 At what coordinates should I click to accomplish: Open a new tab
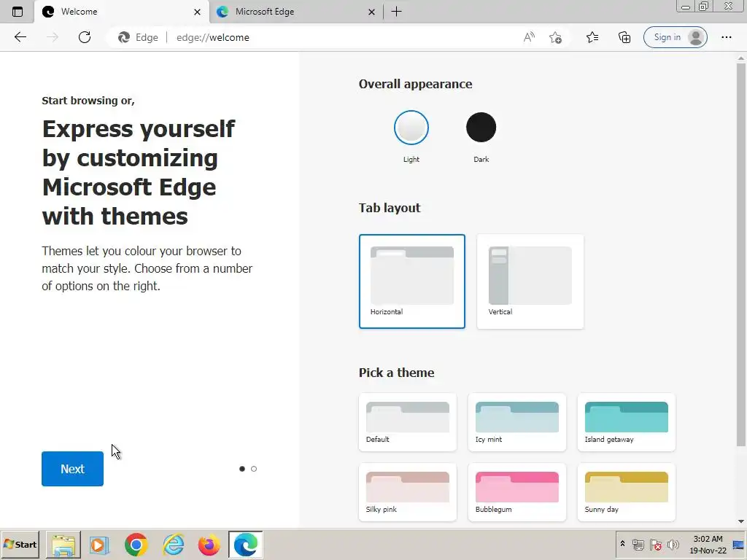point(396,12)
